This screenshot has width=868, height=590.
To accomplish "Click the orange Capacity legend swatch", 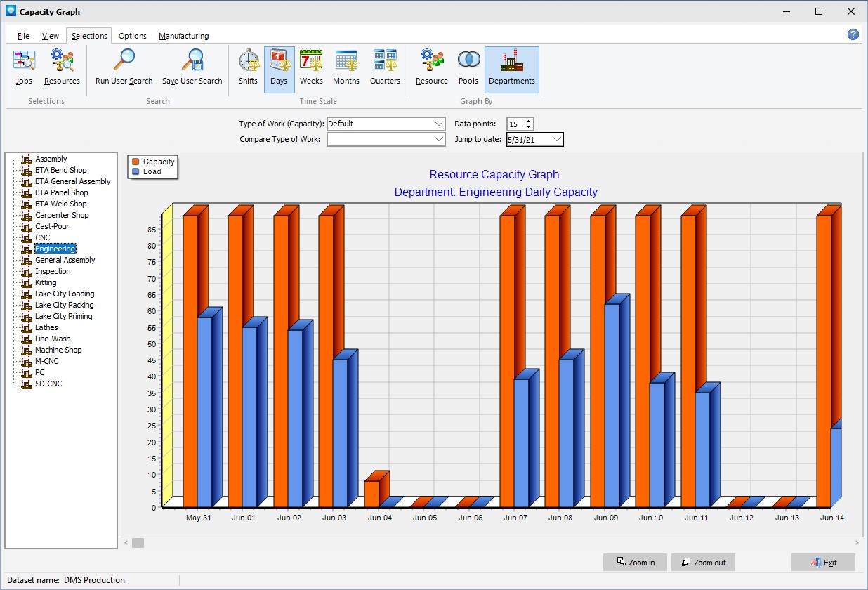I will pos(134,162).
